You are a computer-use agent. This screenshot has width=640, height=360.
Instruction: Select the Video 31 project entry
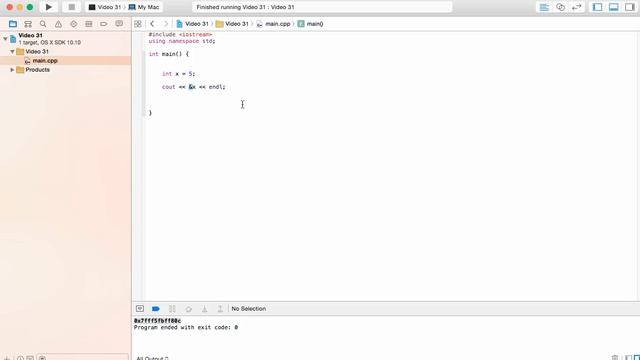tap(30, 36)
